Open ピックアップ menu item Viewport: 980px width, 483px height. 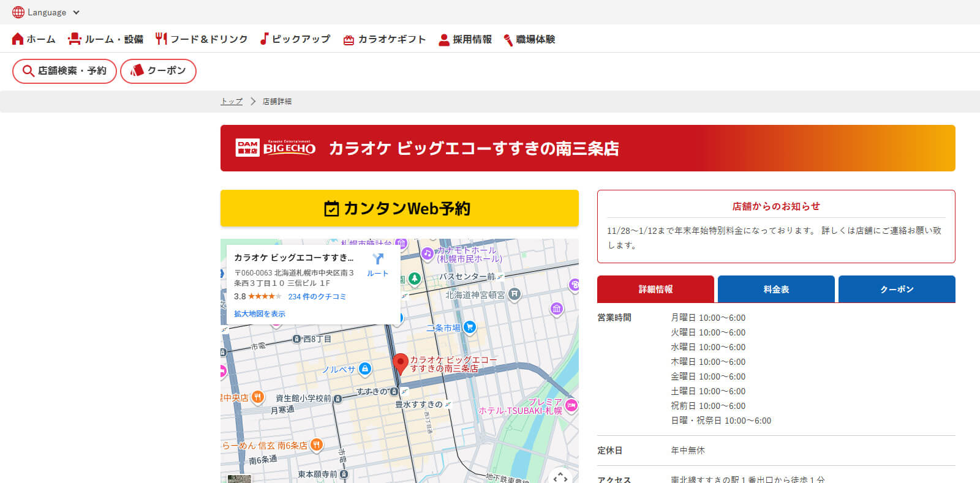pos(295,39)
